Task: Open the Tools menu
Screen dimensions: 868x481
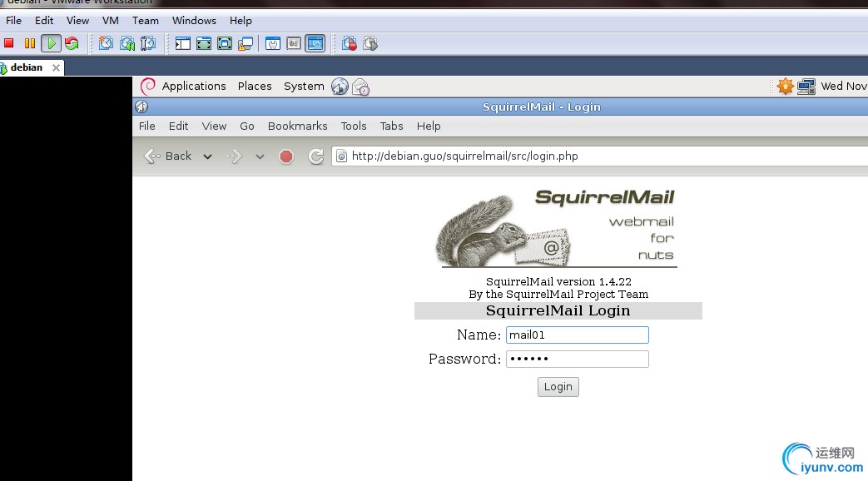Action: [x=354, y=126]
